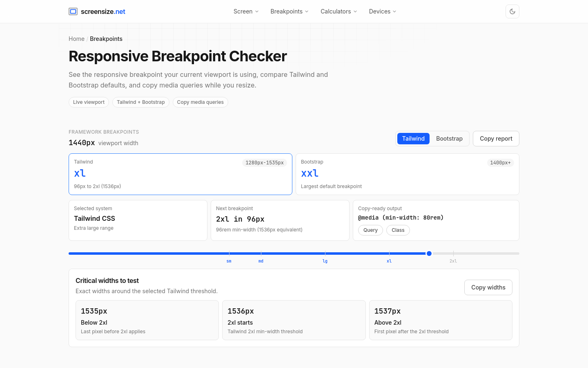Switch framework toggle to Tailwind
Viewport: 588px width, 368px height.
click(x=413, y=139)
